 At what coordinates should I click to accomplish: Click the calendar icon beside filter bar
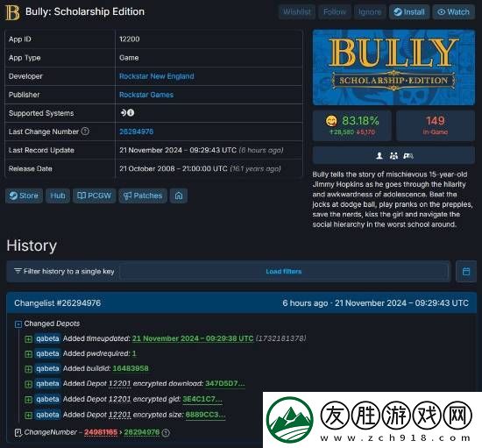[x=466, y=271]
